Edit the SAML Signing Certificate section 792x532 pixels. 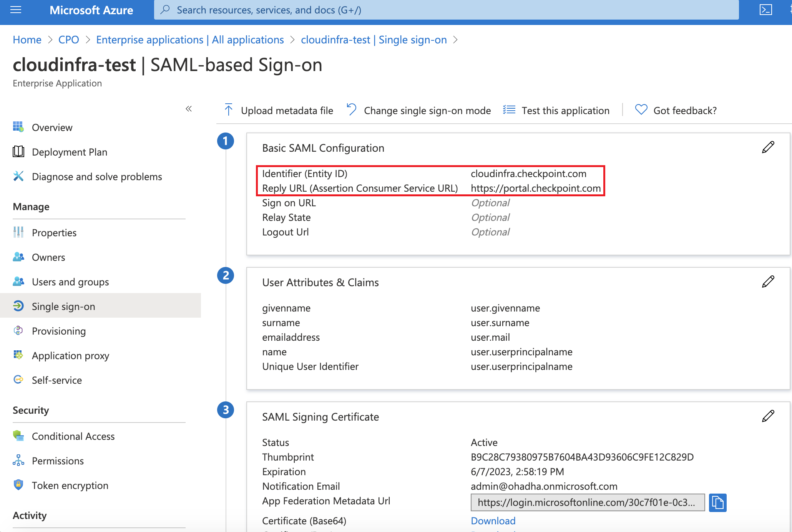coord(767,416)
